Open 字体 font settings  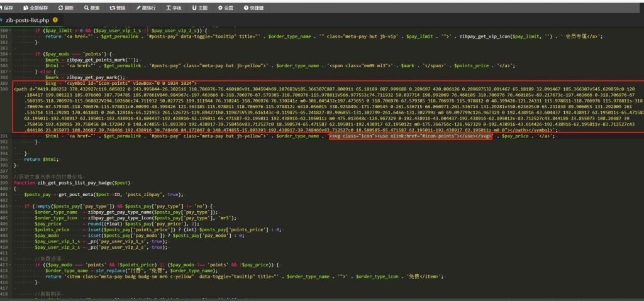(x=174, y=8)
